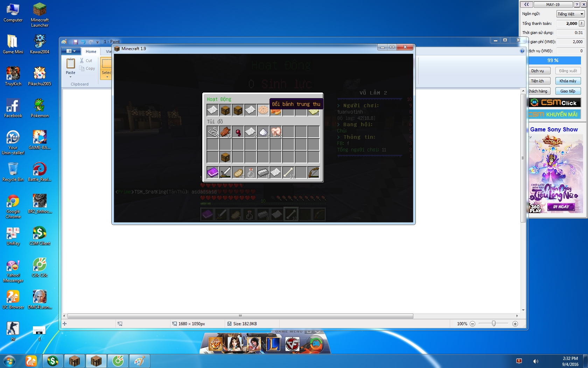Image resolution: width=588 pixels, height=368 pixels.
Task: Open the Game Sony Show link
Action: (554, 129)
